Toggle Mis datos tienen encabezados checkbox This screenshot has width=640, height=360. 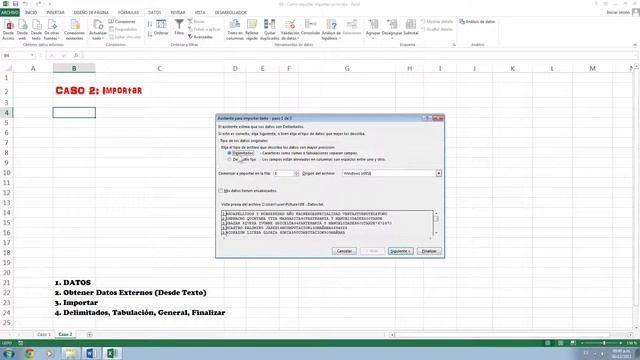[221, 191]
